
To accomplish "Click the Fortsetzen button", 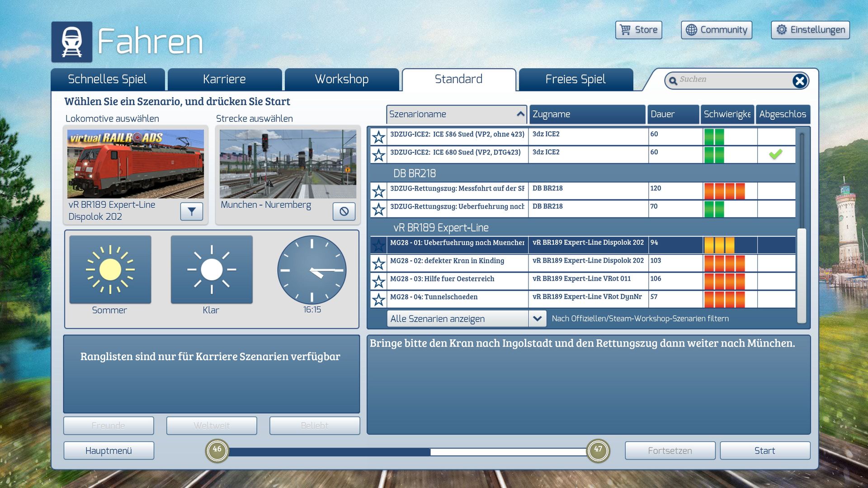I will click(670, 450).
